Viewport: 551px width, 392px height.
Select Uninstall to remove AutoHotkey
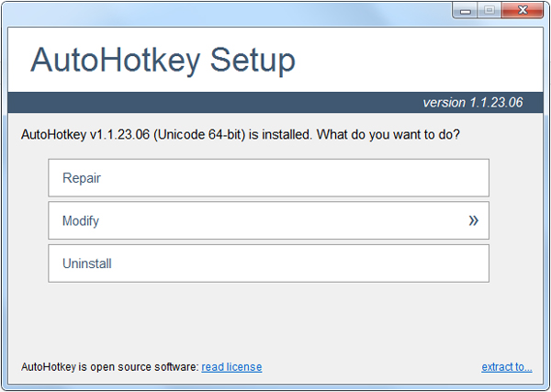click(268, 263)
